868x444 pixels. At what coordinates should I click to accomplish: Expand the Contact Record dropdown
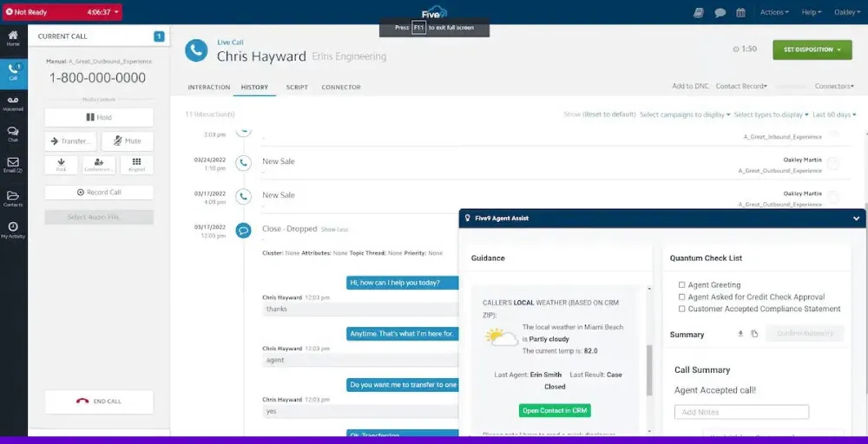[x=741, y=86]
